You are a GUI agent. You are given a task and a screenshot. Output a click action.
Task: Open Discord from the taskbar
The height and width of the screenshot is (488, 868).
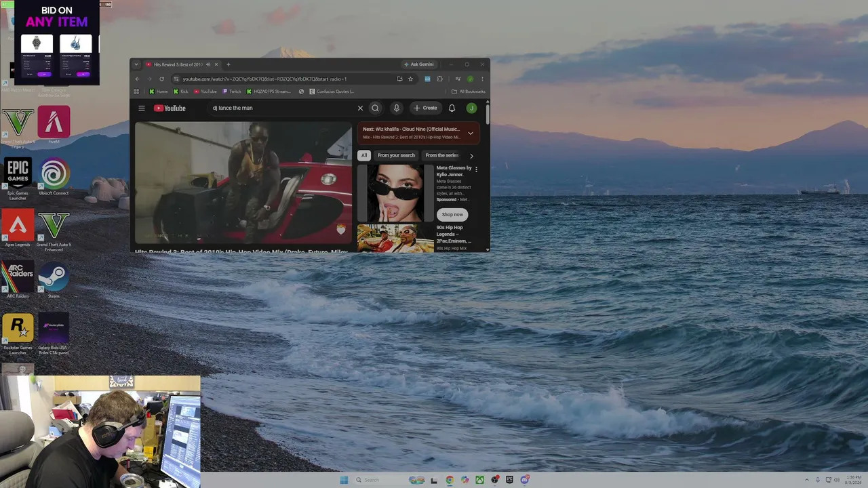tap(524, 480)
